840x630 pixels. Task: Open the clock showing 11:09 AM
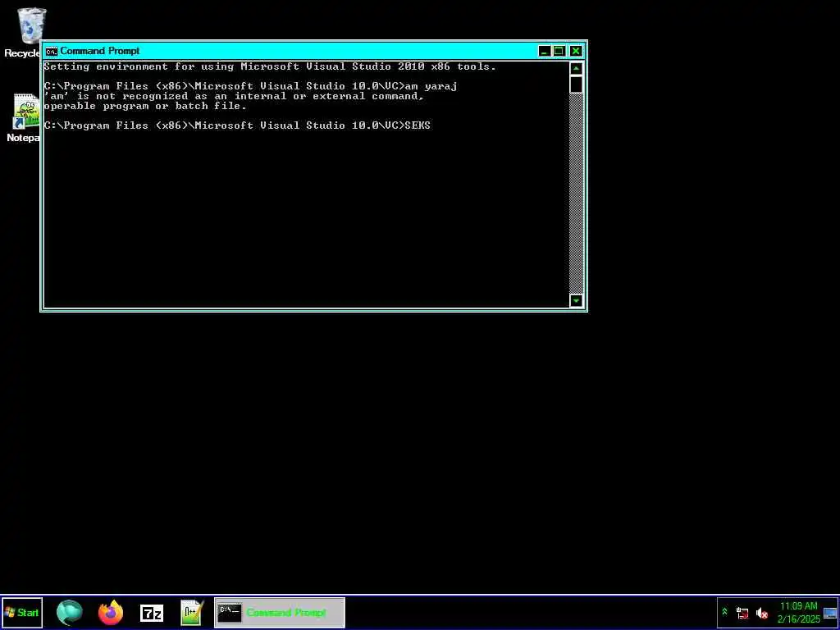tap(798, 606)
